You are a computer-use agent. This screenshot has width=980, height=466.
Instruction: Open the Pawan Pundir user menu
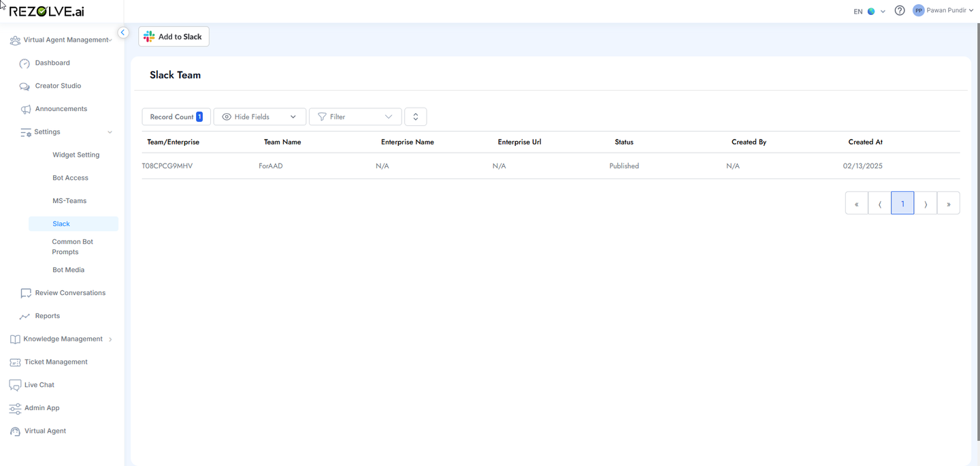[943, 11]
